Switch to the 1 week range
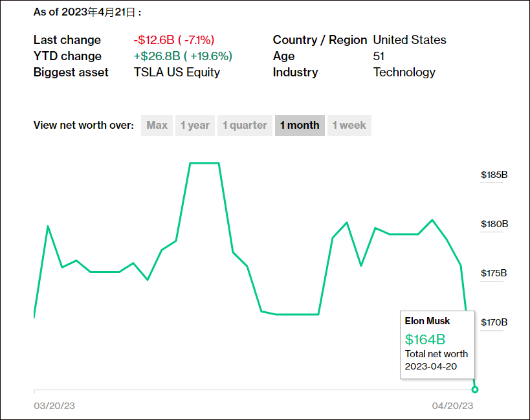Screen dimensions: 530x420 [x=349, y=126]
